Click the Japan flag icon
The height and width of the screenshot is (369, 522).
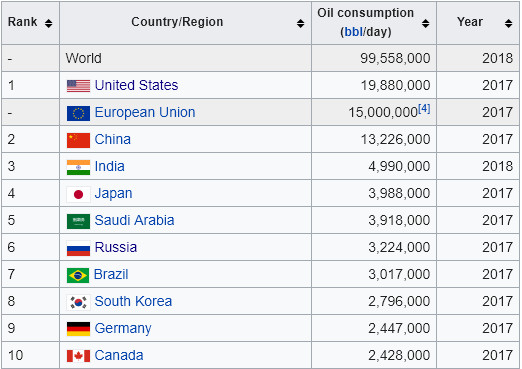(x=78, y=194)
